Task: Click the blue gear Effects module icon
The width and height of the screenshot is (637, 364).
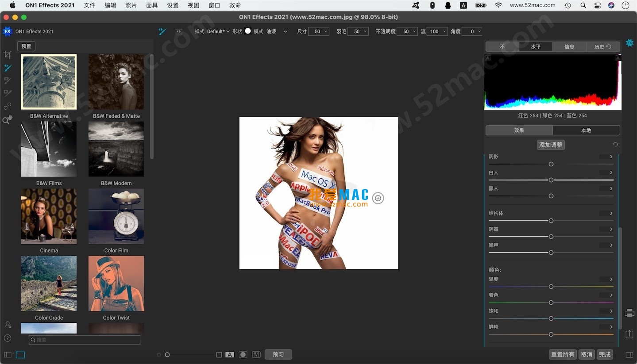Action: pos(629,43)
